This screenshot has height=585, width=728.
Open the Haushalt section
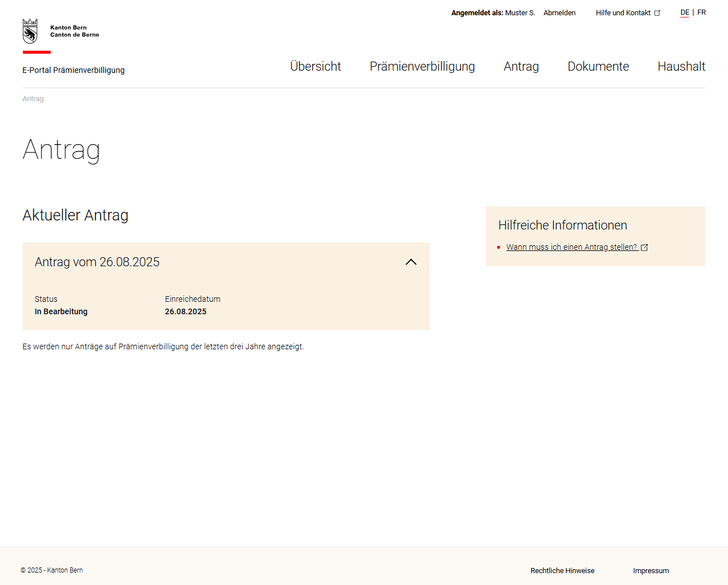pos(681,66)
